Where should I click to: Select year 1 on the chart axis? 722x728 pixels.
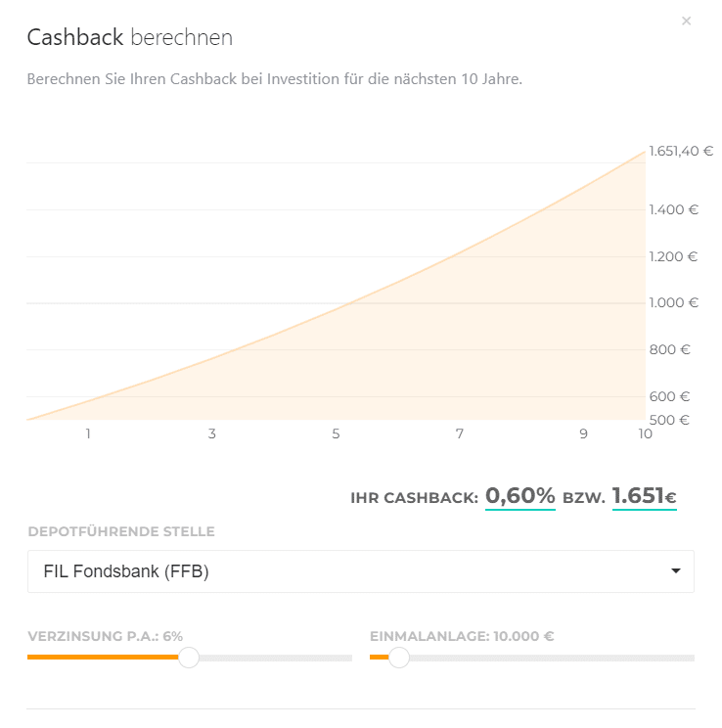[x=88, y=433]
